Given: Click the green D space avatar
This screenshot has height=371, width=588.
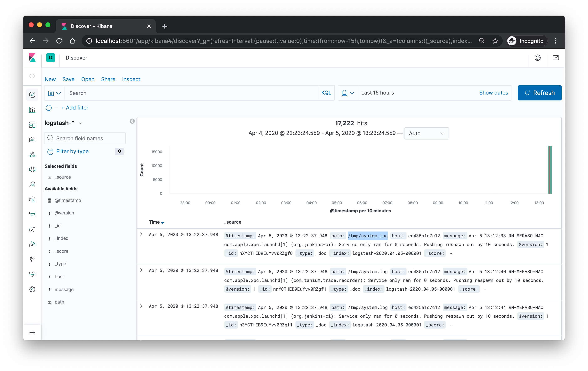Looking at the screenshot, I should [x=50, y=58].
